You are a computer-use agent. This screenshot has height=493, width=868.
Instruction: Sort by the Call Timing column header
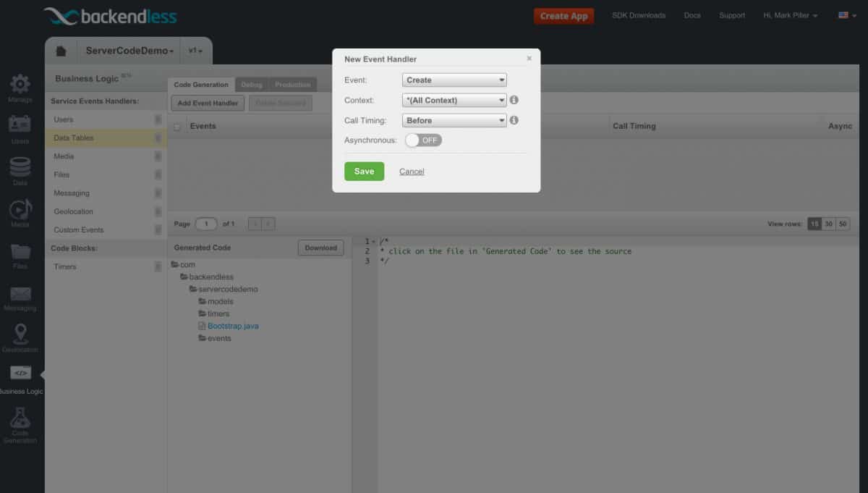[634, 126]
